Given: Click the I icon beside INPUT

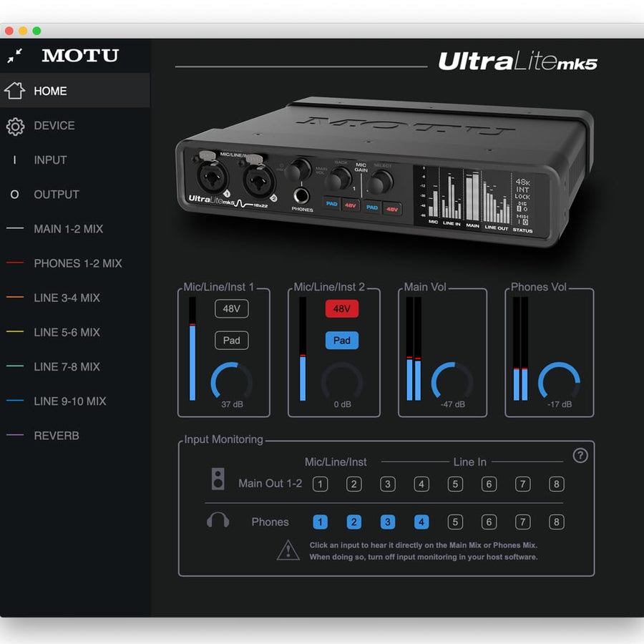Looking at the screenshot, I should click(x=15, y=160).
